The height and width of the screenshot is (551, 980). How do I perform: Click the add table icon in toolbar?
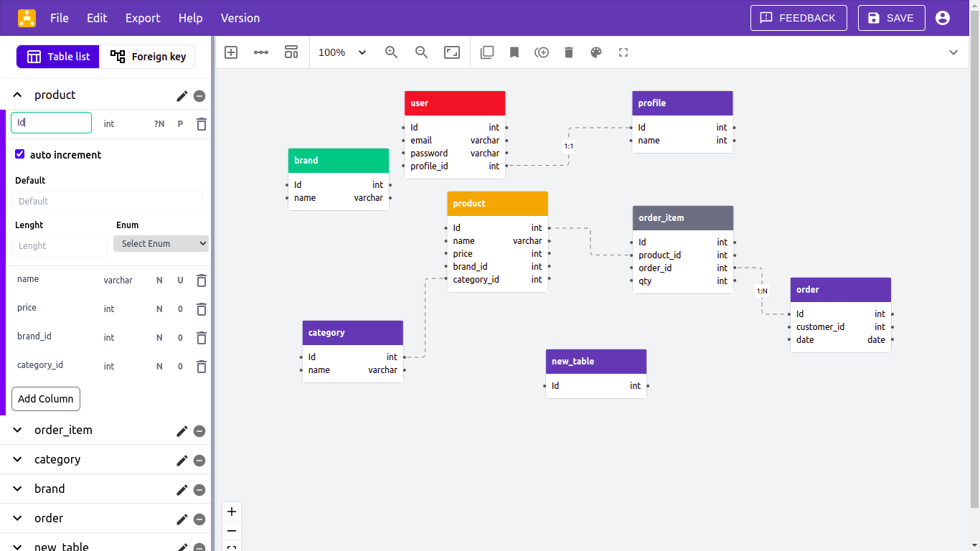(231, 52)
